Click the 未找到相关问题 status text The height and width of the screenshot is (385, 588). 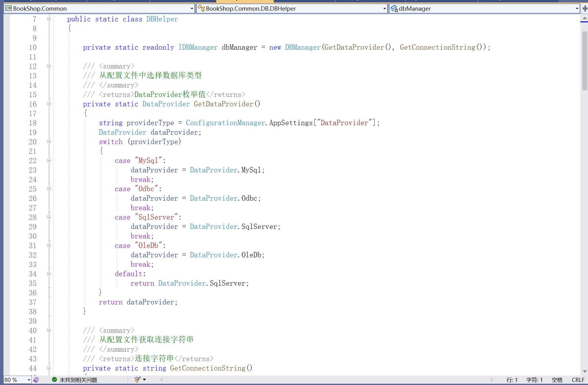click(x=78, y=380)
